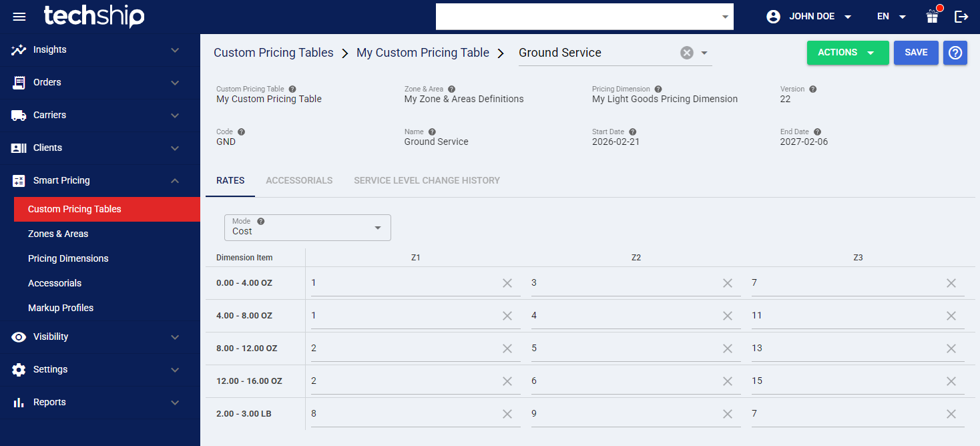The height and width of the screenshot is (446, 980).
Task: Clear Z2 rate for 2.00 - 3.00 LB
Action: click(x=728, y=414)
